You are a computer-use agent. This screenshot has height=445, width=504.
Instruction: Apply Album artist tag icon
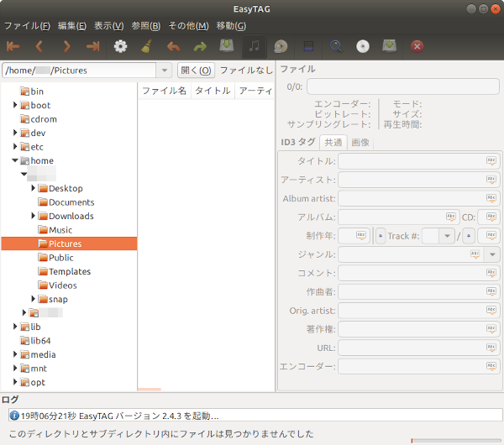[x=491, y=198]
